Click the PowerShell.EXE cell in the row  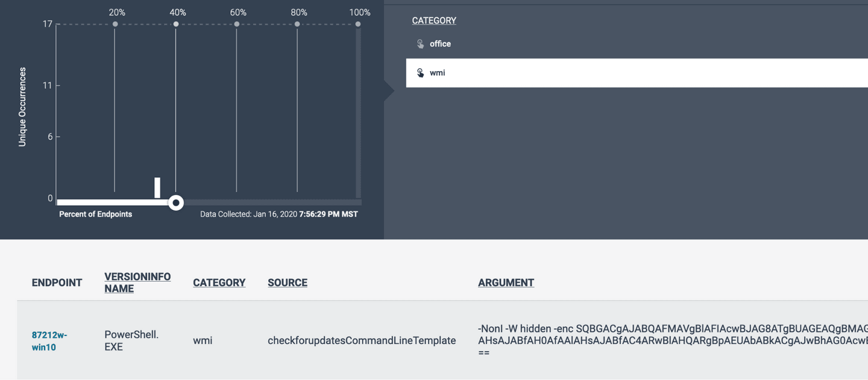coord(131,340)
